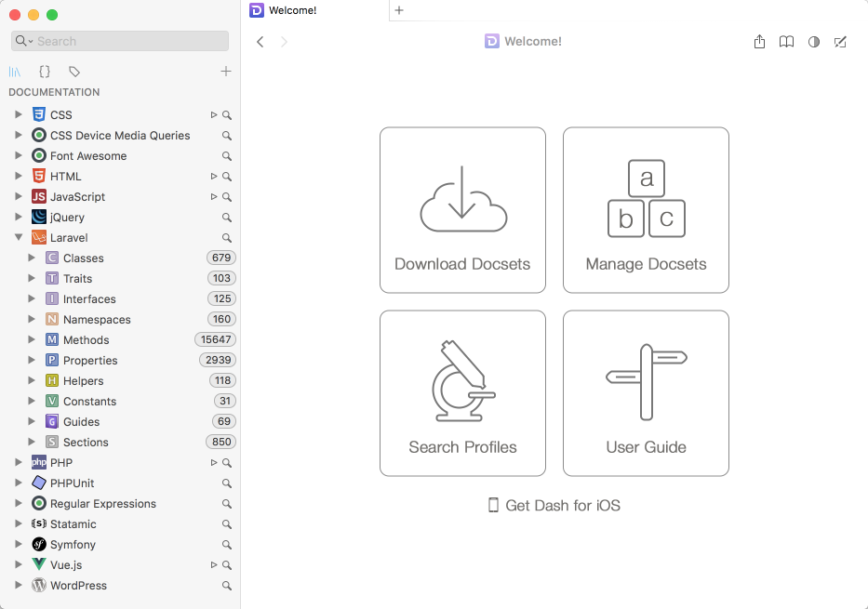868x609 pixels.
Task: Click into the sidebar Search field
Action: (x=120, y=41)
